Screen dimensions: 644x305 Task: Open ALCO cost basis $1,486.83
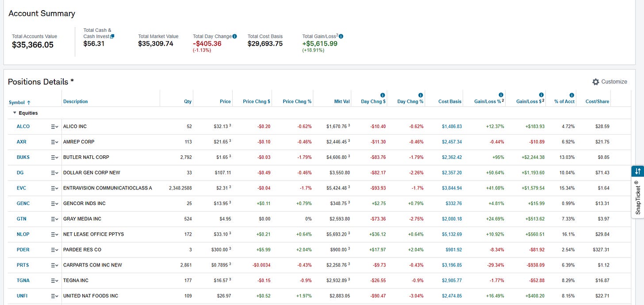[452, 127]
